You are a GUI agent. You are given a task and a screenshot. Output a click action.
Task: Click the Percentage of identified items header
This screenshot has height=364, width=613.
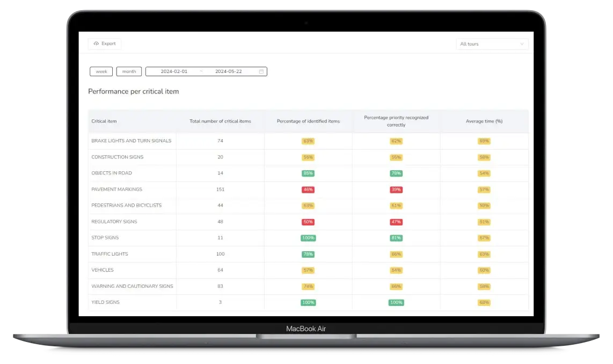(308, 121)
